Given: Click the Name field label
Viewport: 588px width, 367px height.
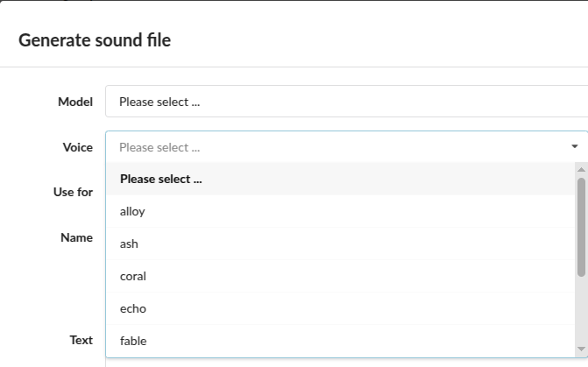Looking at the screenshot, I should coord(76,237).
